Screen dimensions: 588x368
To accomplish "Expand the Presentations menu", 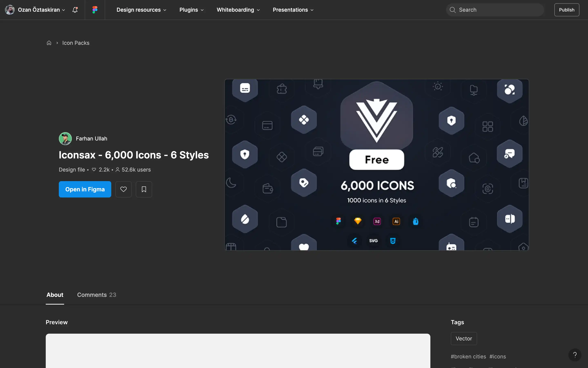I will [x=293, y=10].
